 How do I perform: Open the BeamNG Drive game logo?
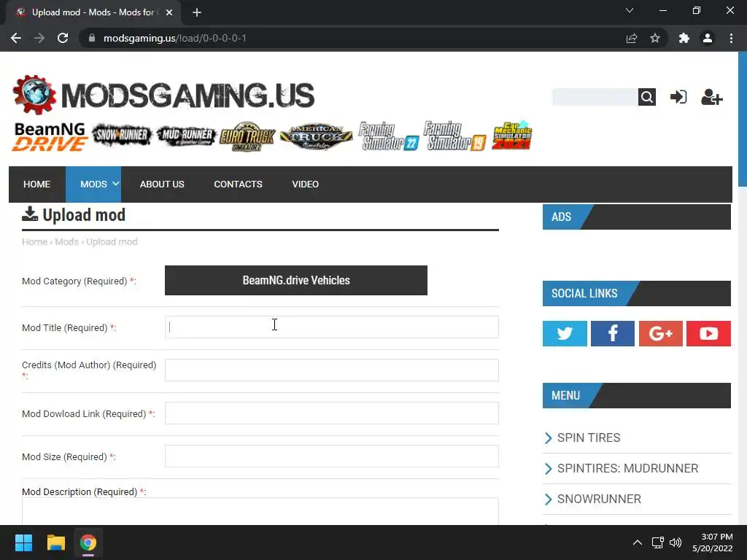[50, 136]
